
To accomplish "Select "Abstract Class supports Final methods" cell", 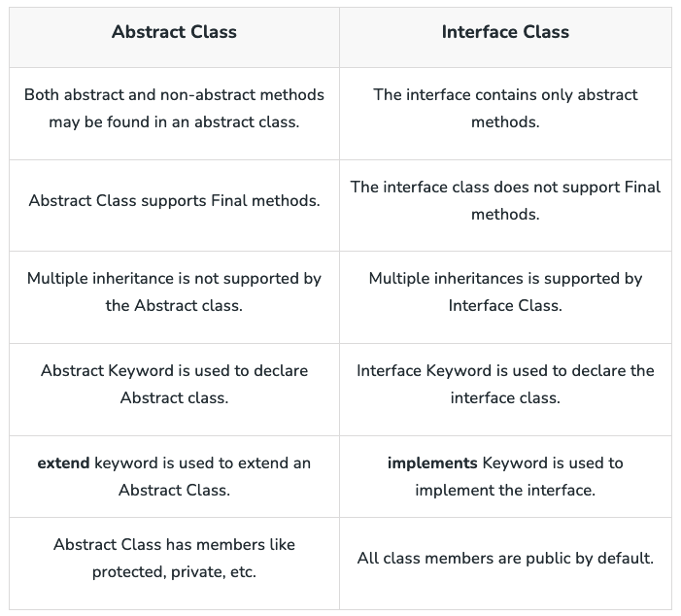I will [174, 201].
